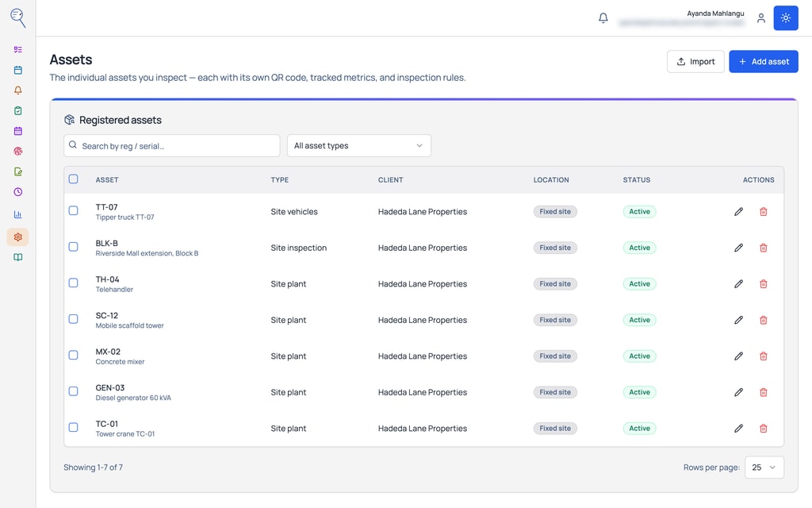The height and width of the screenshot is (508, 812).
Task: Delete asset BLK-B with the trash icon
Action: coord(764,248)
